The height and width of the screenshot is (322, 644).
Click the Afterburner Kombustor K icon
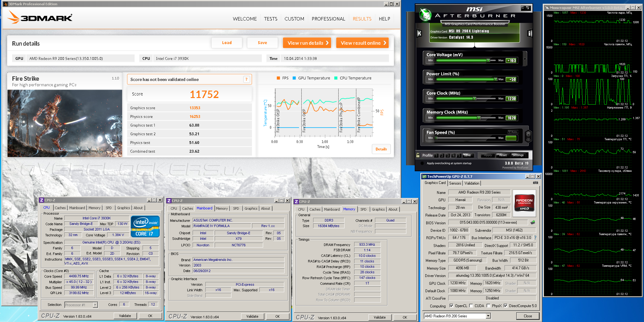click(x=419, y=33)
